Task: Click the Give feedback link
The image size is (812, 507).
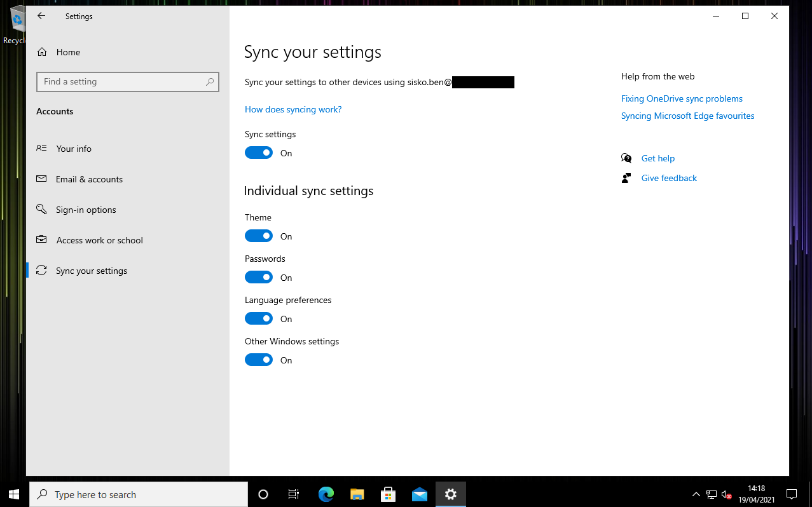Action: point(669,178)
